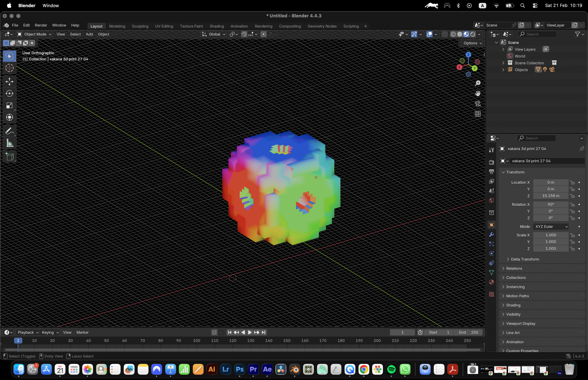This screenshot has height=380, width=588.
Task: Expand the Scene Collection tree item
Action: [503, 63]
